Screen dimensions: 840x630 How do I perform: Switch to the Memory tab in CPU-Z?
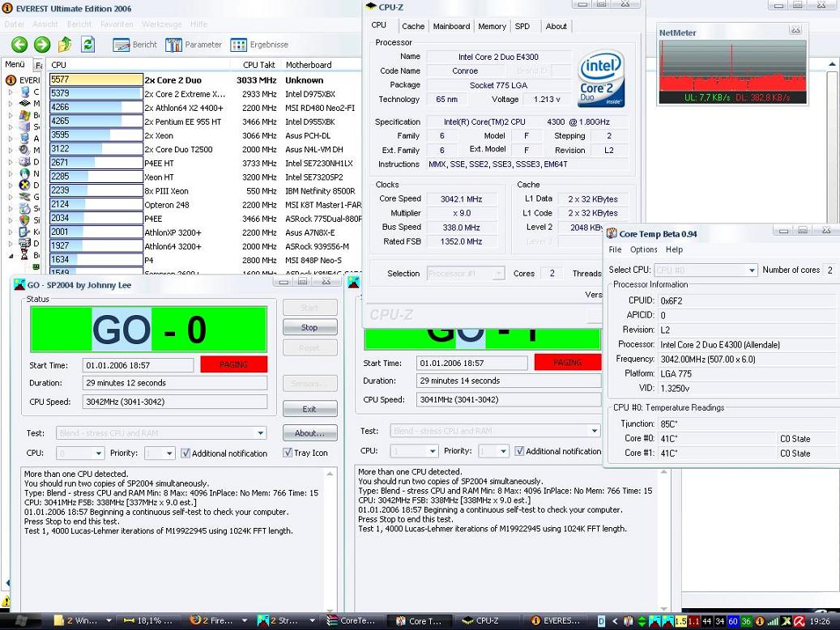[x=492, y=26]
